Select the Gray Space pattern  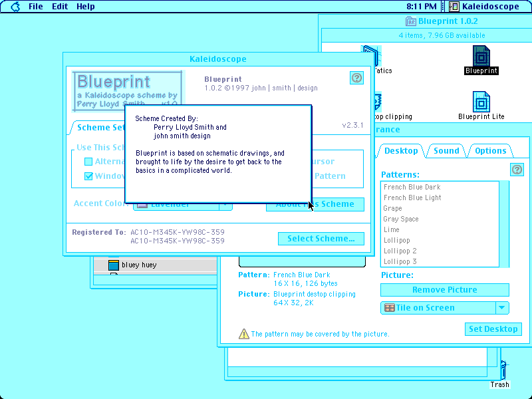[x=440, y=219]
